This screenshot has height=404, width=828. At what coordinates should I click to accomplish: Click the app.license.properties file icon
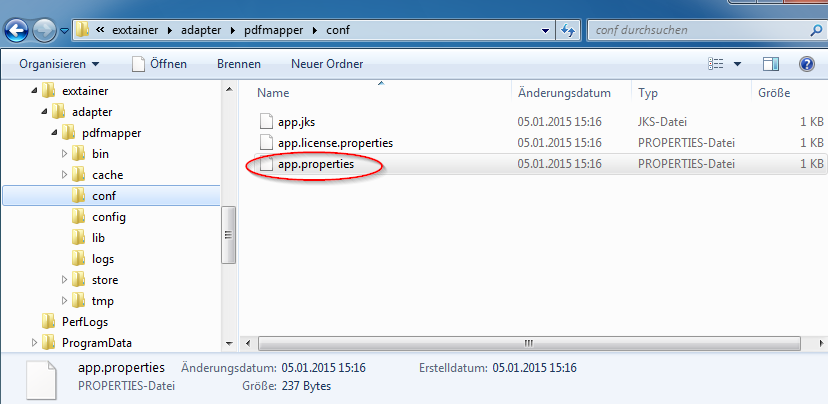coord(267,143)
